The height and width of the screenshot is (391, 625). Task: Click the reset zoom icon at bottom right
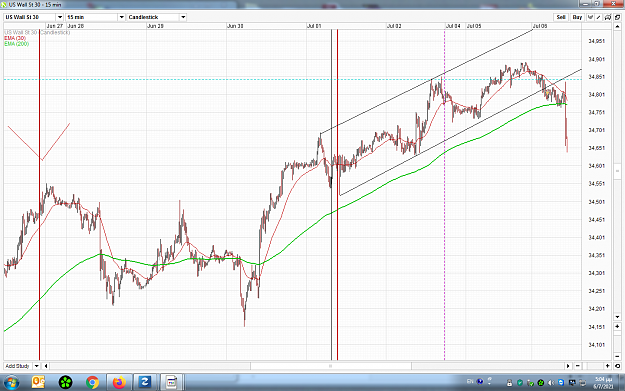617,366
